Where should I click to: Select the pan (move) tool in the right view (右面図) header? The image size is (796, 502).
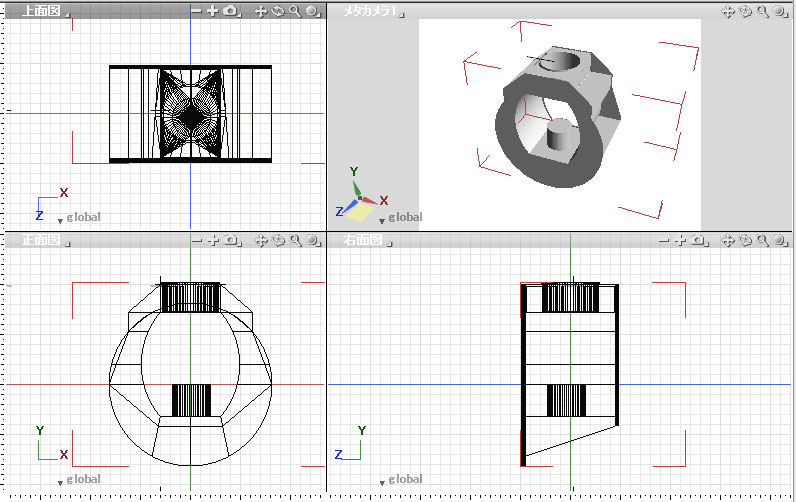727,241
